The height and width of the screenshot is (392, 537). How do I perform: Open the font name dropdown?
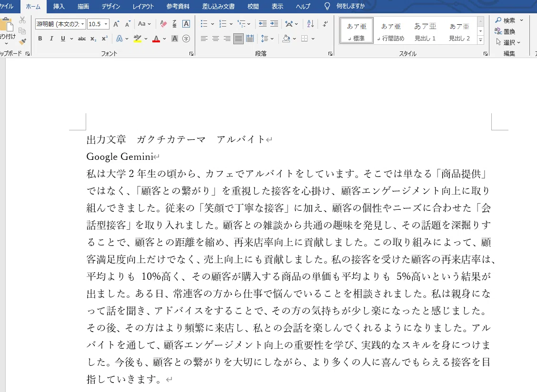(x=82, y=24)
